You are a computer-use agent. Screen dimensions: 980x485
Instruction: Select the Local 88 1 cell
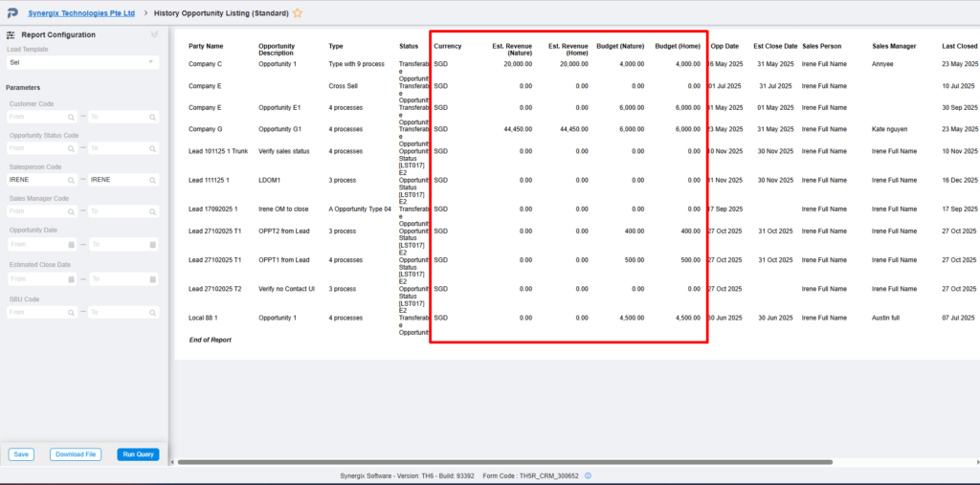click(203, 318)
